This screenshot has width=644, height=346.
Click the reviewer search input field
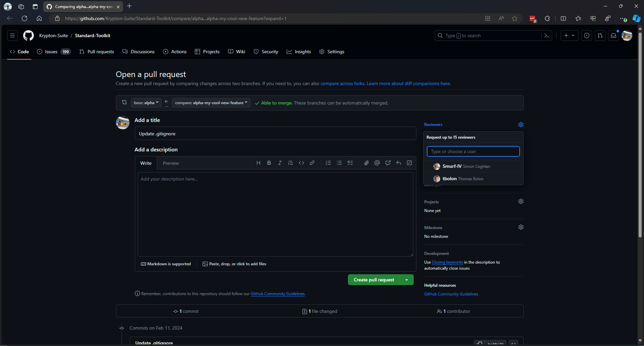(473, 152)
